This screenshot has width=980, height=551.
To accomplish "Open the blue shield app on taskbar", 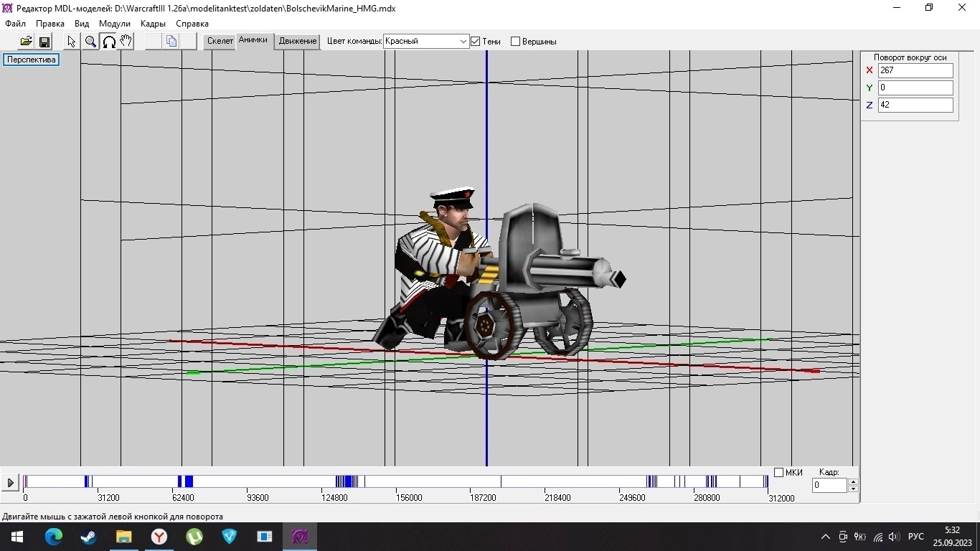I will click(230, 537).
